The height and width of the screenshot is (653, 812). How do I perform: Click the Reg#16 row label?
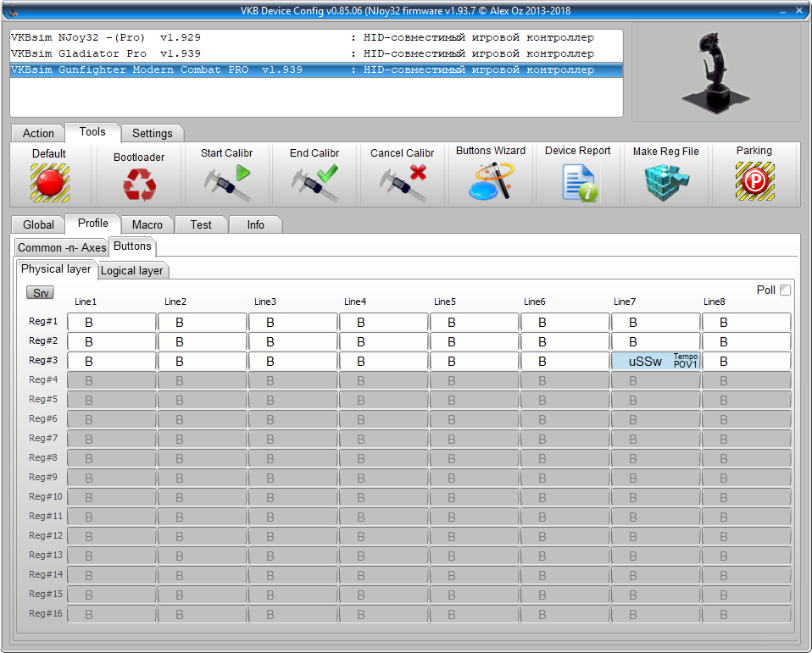pos(46,613)
